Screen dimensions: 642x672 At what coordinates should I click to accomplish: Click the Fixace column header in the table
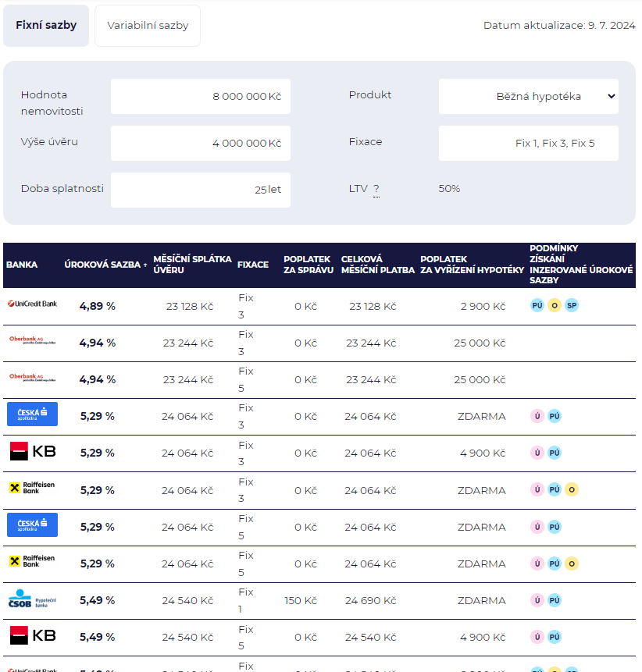[253, 265]
